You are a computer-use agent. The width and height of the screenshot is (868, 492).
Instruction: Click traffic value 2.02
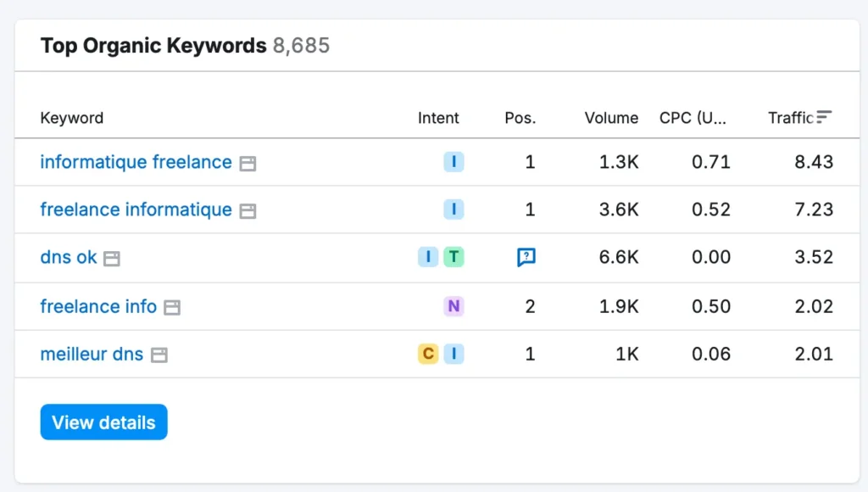click(814, 306)
